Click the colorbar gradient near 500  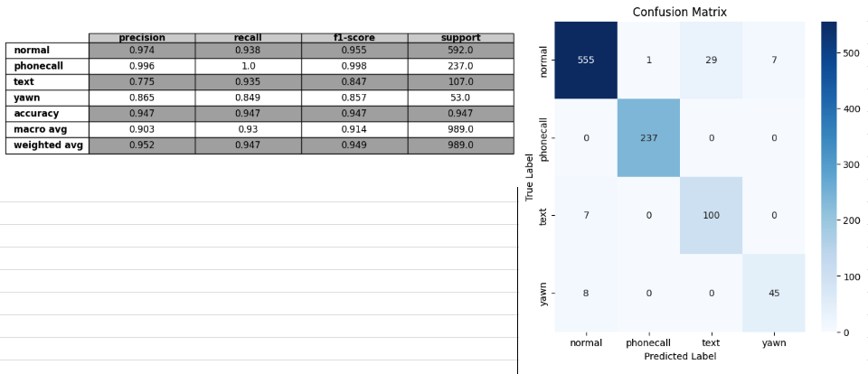[x=829, y=53]
